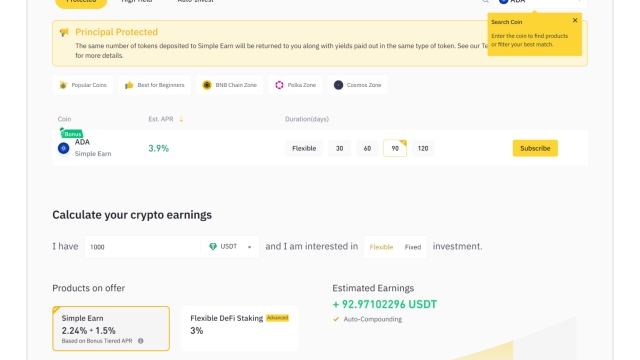Select the Cosmos Zone filter
This screenshot has height=360, width=640.
click(358, 85)
